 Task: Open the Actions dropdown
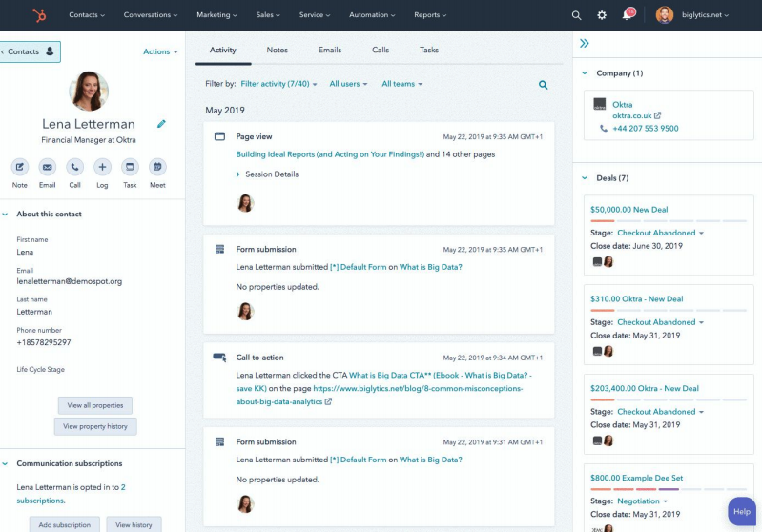[160, 51]
